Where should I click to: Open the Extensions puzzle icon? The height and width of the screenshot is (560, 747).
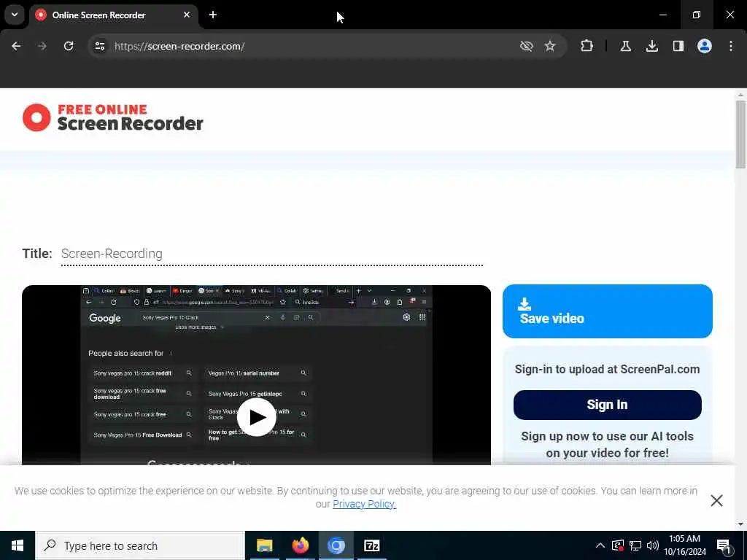pos(587,46)
